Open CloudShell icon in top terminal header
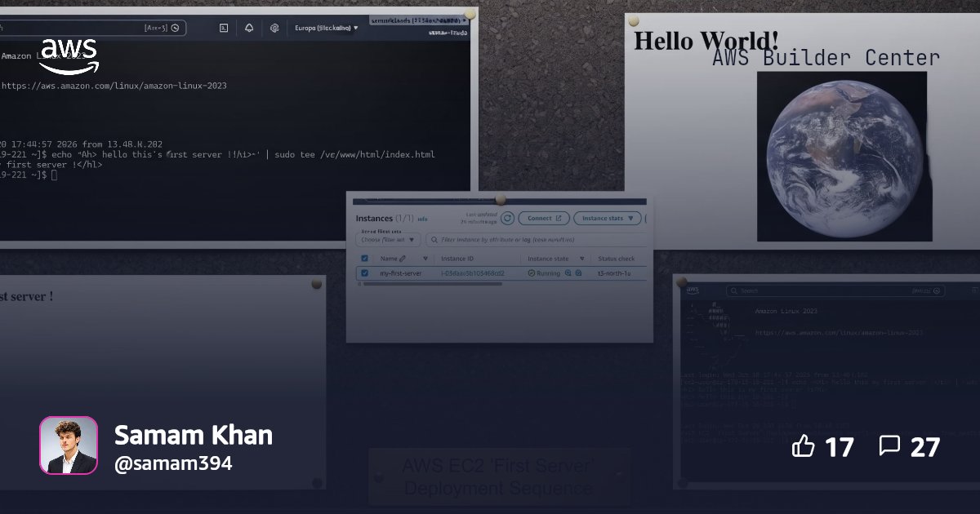Screen dimensions: 980x514 (x=224, y=28)
